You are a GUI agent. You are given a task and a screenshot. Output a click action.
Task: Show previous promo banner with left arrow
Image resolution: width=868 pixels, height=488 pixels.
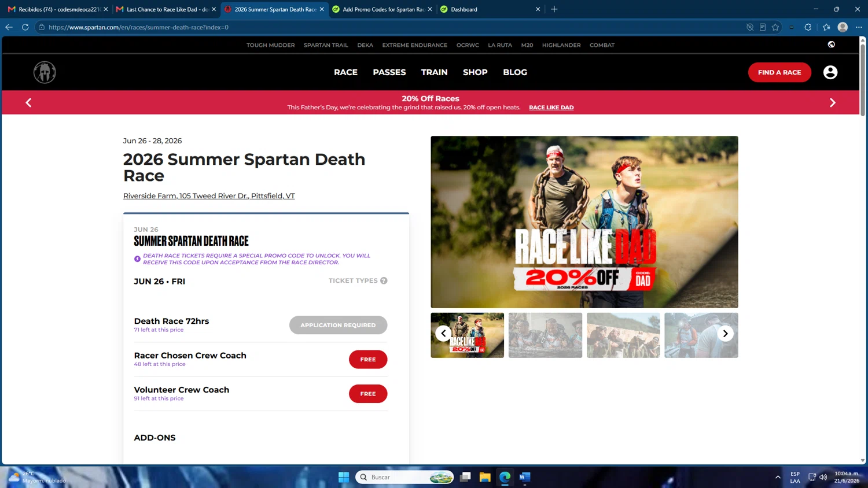pyautogui.click(x=28, y=102)
